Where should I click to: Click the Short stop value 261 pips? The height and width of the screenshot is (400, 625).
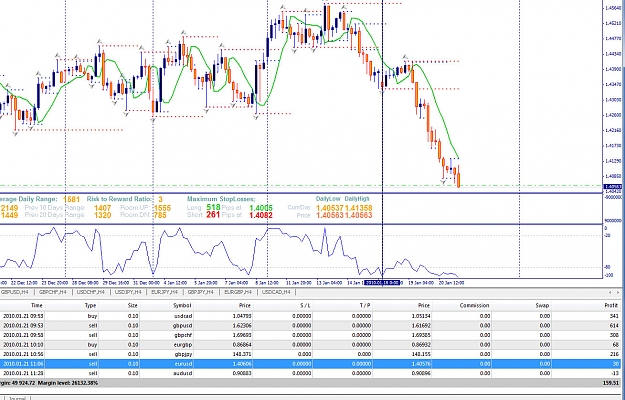point(214,215)
